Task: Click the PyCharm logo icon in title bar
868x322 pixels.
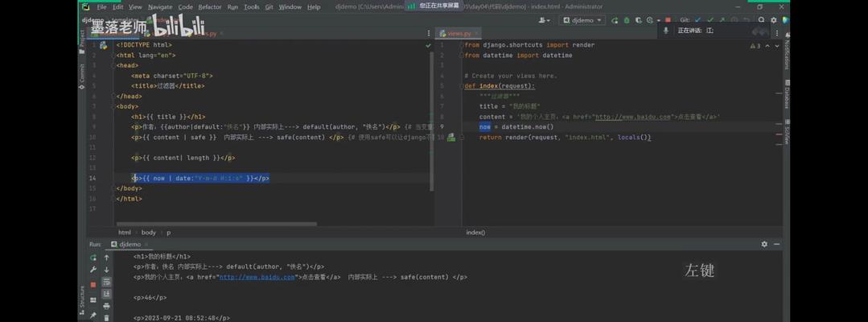Action: coord(84,7)
